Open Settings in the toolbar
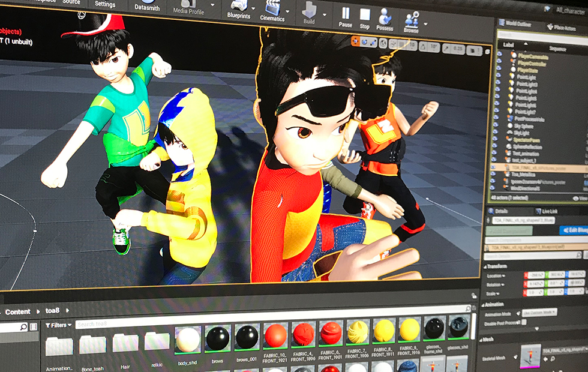The height and width of the screenshot is (372, 588). [105, 5]
